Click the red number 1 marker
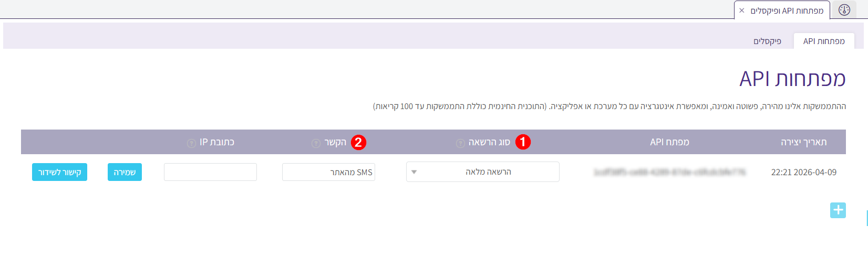Image resolution: width=868 pixels, height=268 pixels. click(523, 142)
